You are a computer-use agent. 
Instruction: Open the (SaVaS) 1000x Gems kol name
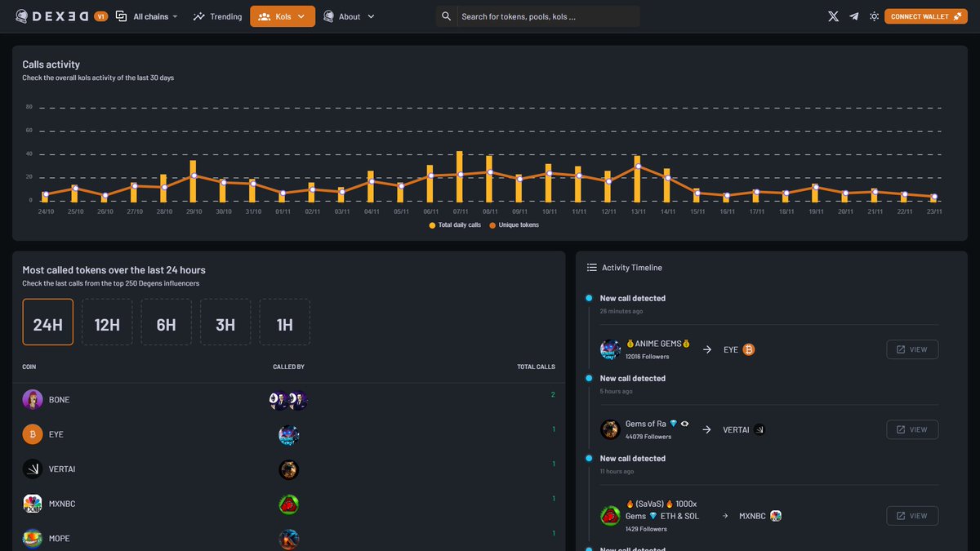662,509
